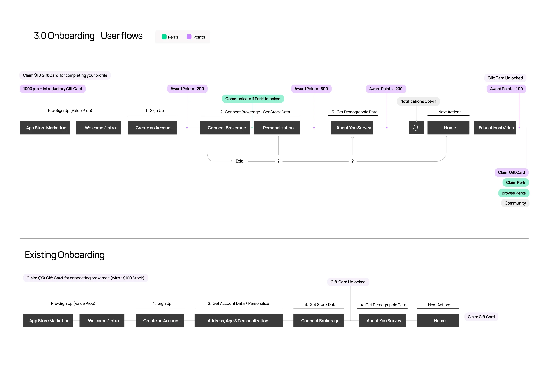Select the Award Points - 500 badge
This screenshot has height=392, width=552.
(311, 89)
